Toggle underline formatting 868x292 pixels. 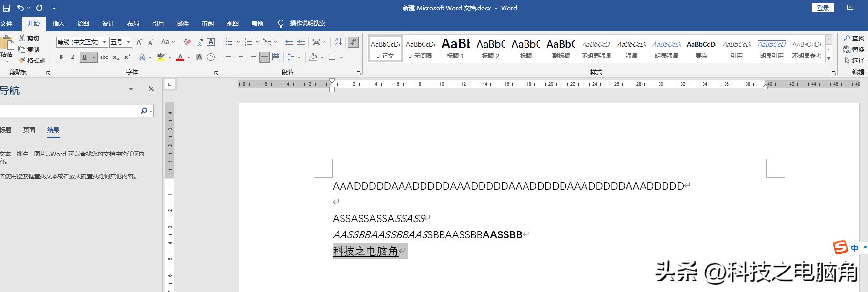point(85,57)
